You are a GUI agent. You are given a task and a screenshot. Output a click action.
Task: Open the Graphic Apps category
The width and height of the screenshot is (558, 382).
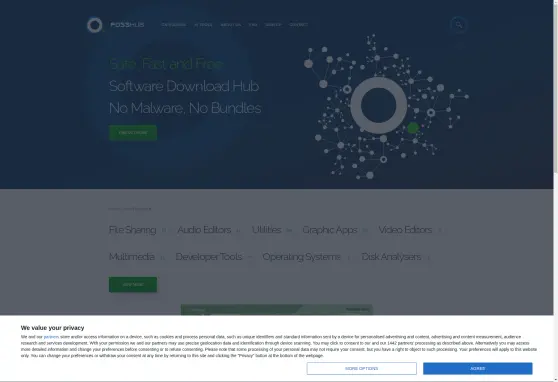point(330,230)
